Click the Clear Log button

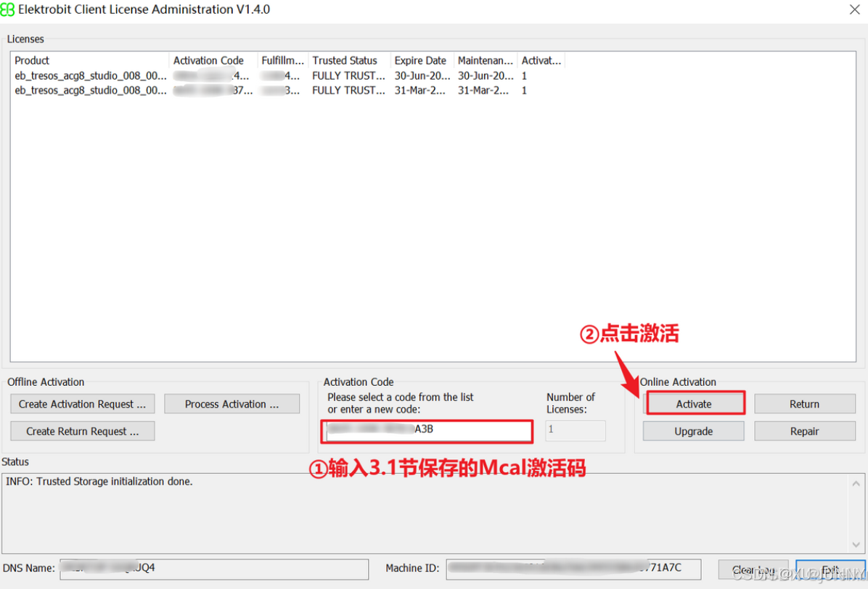[753, 569]
